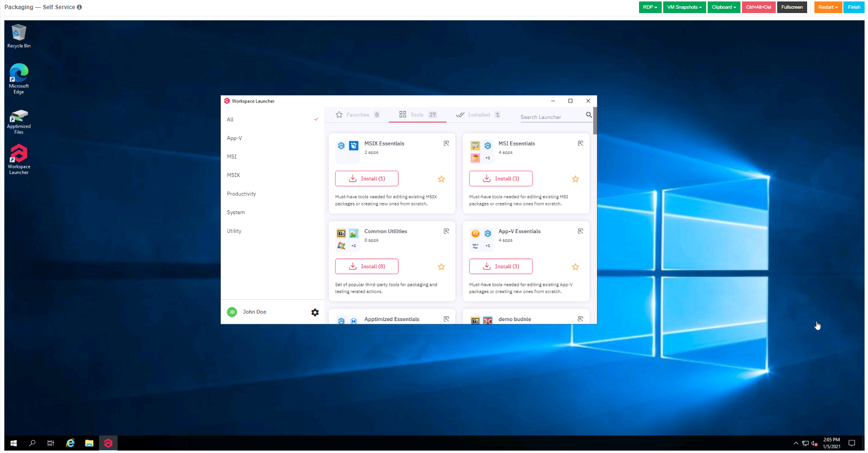Open settings via the gear next to John Doe

(x=315, y=312)
